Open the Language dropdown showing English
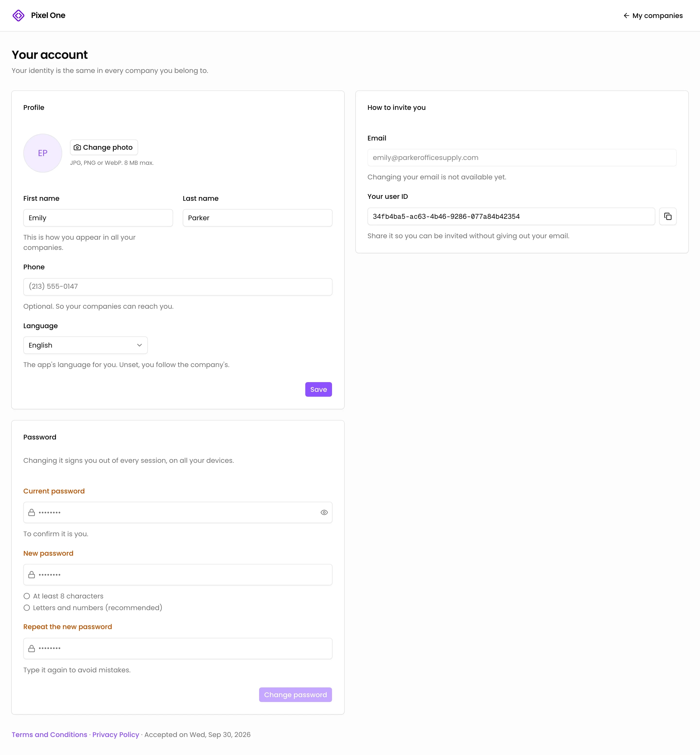700x755 pixels. 86,345
